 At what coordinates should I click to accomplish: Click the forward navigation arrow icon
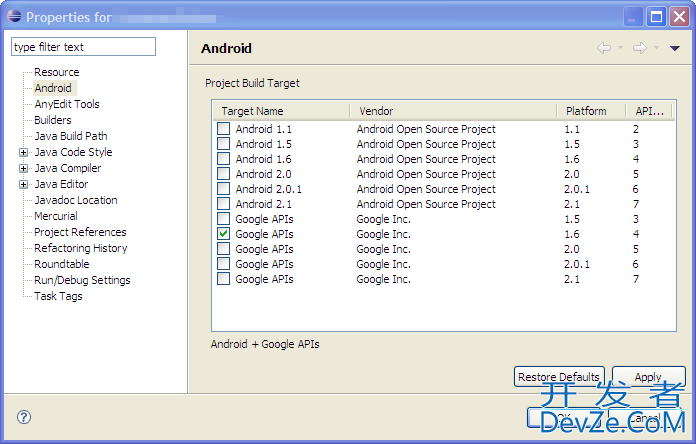point(640,48)
